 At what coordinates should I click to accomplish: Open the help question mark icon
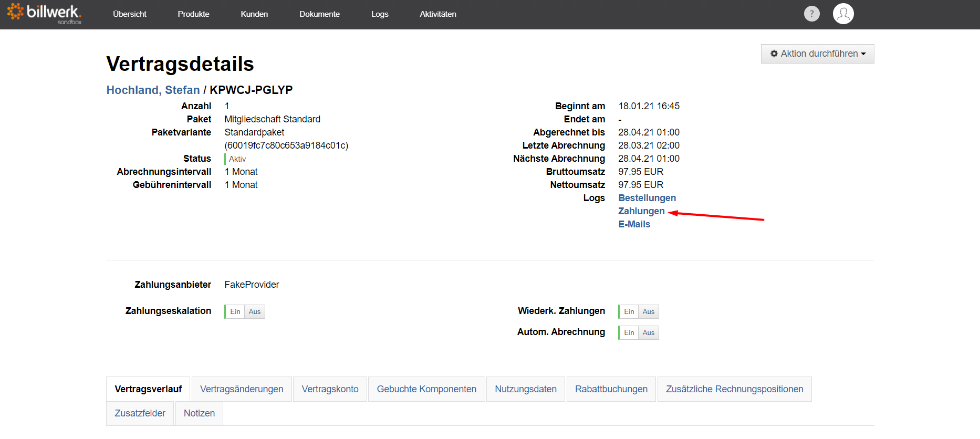[811, 14]
